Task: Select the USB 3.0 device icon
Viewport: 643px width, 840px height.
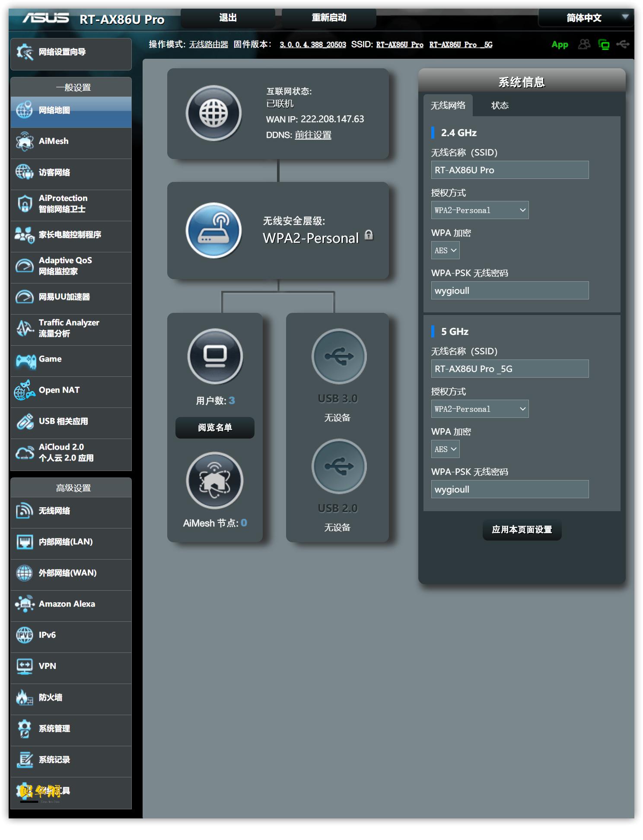Action: coord(339,356)
